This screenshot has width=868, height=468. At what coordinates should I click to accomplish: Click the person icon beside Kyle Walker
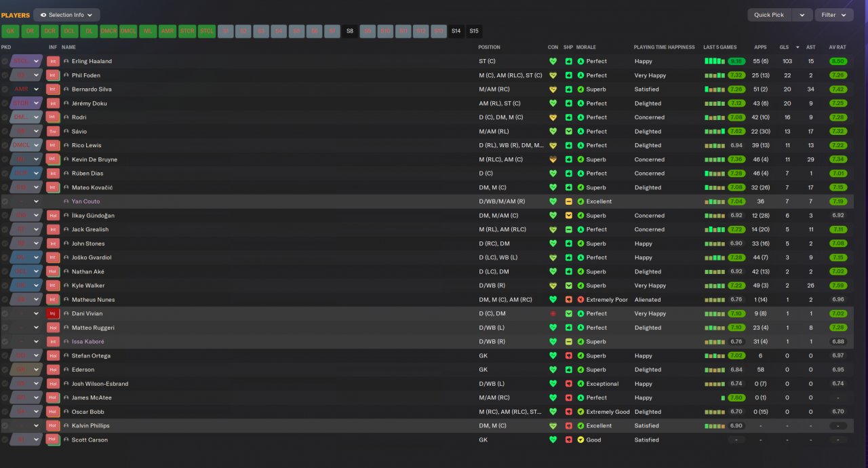(66, 286)
